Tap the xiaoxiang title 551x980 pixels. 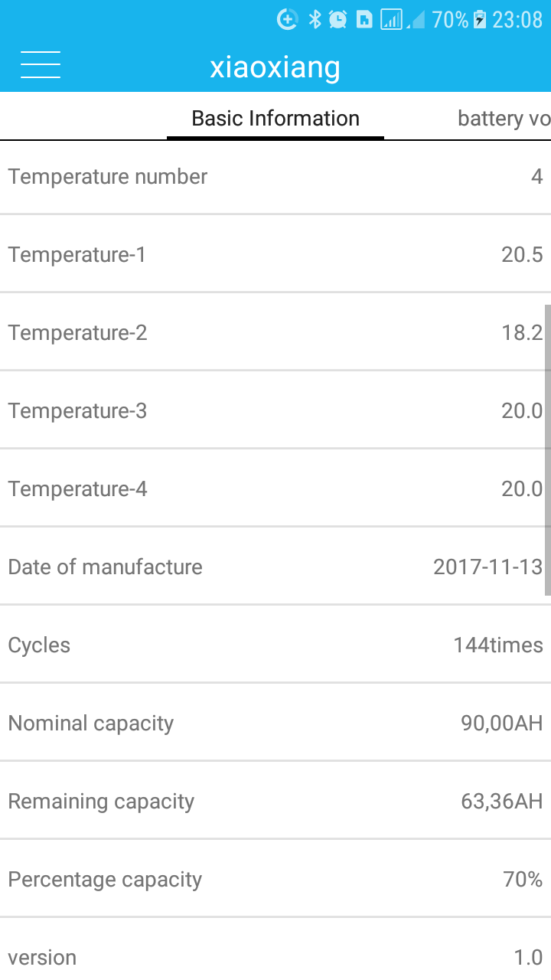[275, 67]
